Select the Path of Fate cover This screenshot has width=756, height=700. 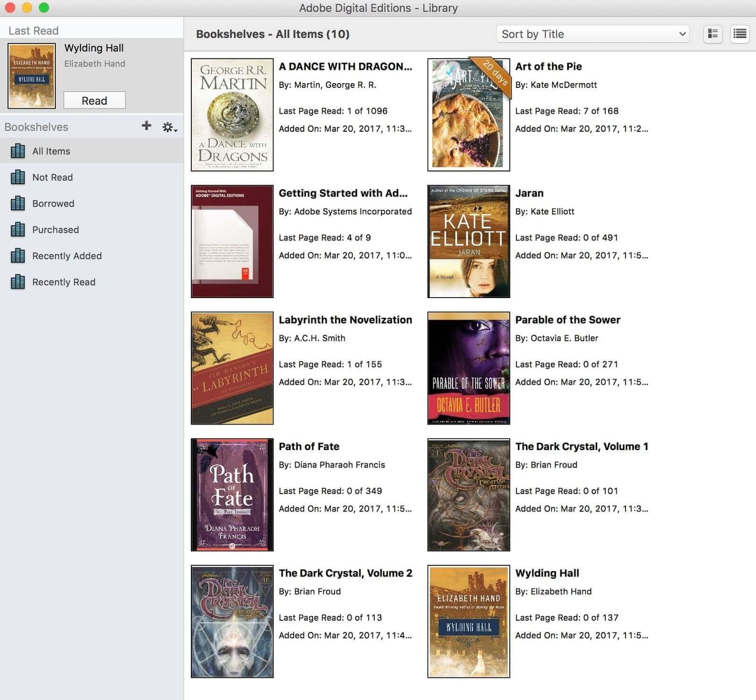coord(232,495)
